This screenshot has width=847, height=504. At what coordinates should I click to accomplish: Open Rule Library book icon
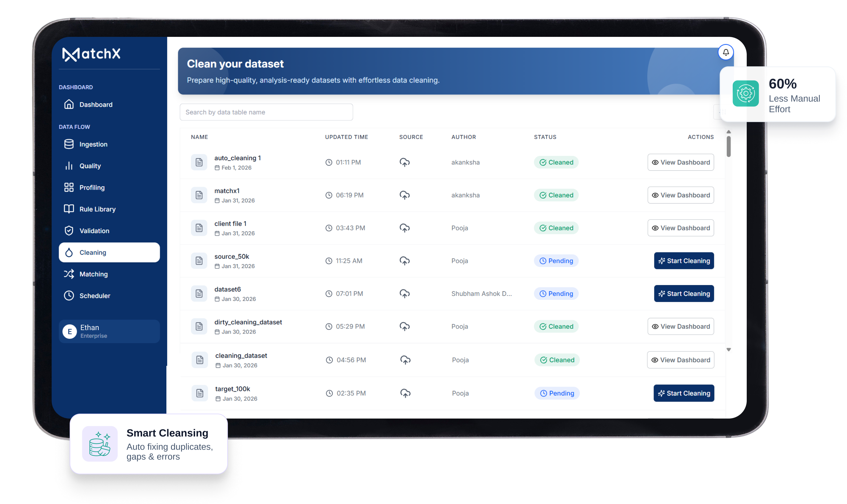(x=69, y=209)
